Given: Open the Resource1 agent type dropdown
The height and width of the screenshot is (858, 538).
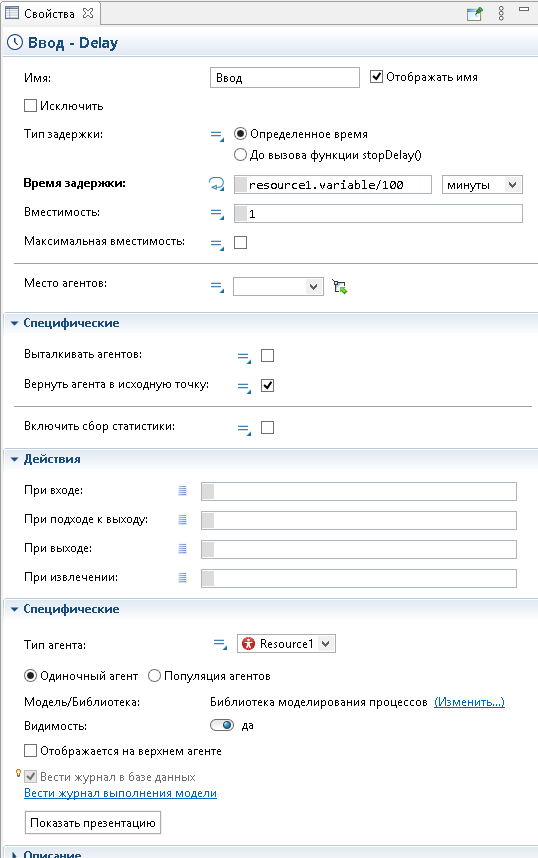Looking at the screenshot, I should coord(286,644).
